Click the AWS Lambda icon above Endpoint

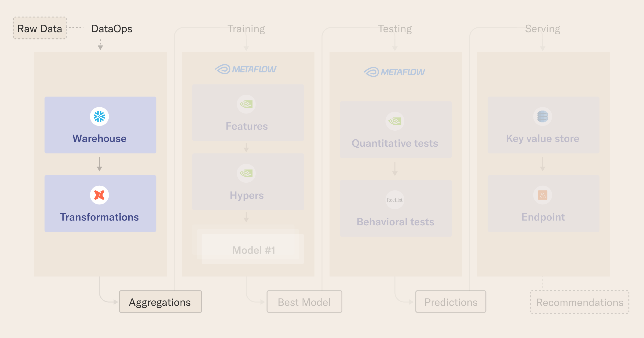[543, 195]
